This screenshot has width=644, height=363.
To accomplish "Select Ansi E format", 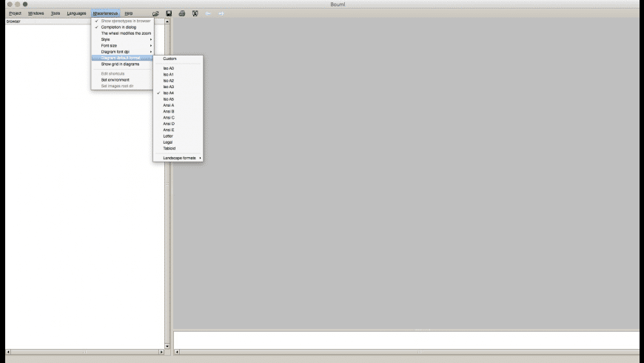I will pos(178,130).
